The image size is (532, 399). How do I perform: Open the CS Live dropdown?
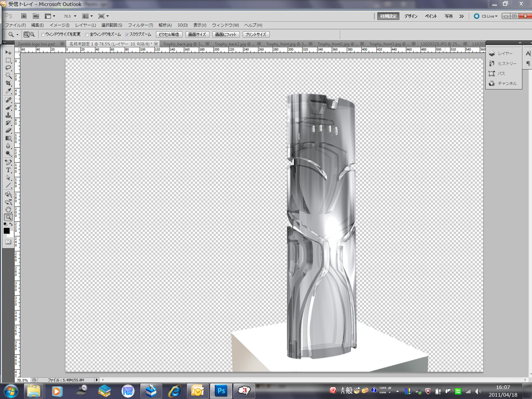coord(486,16)
